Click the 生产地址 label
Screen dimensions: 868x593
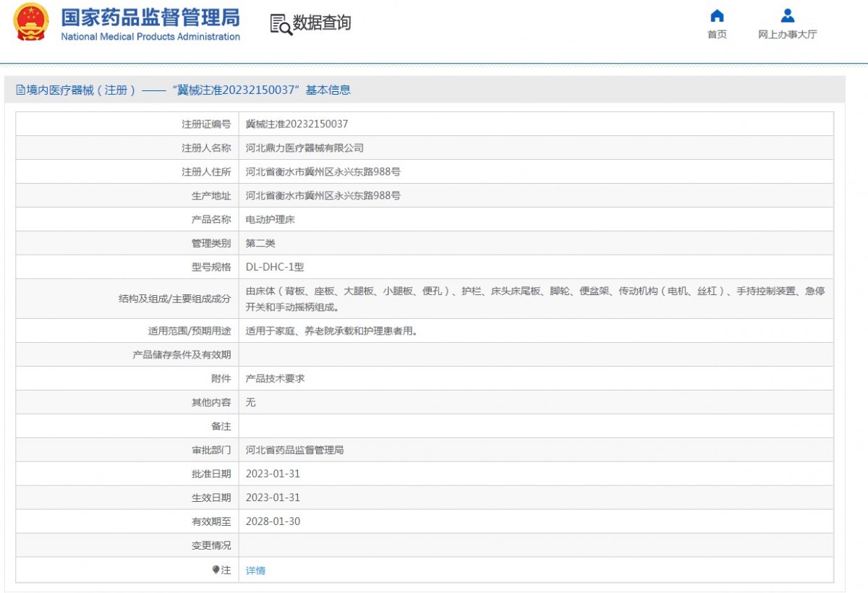pos(211,195)
